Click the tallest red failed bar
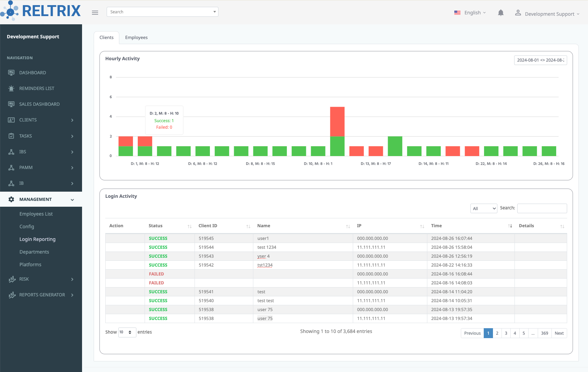 point(337,121)
